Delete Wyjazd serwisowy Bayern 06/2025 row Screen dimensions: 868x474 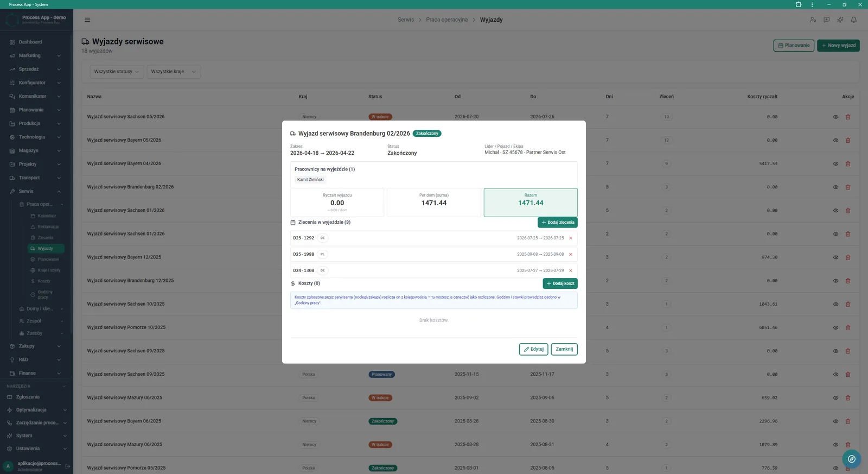(848, 421)
